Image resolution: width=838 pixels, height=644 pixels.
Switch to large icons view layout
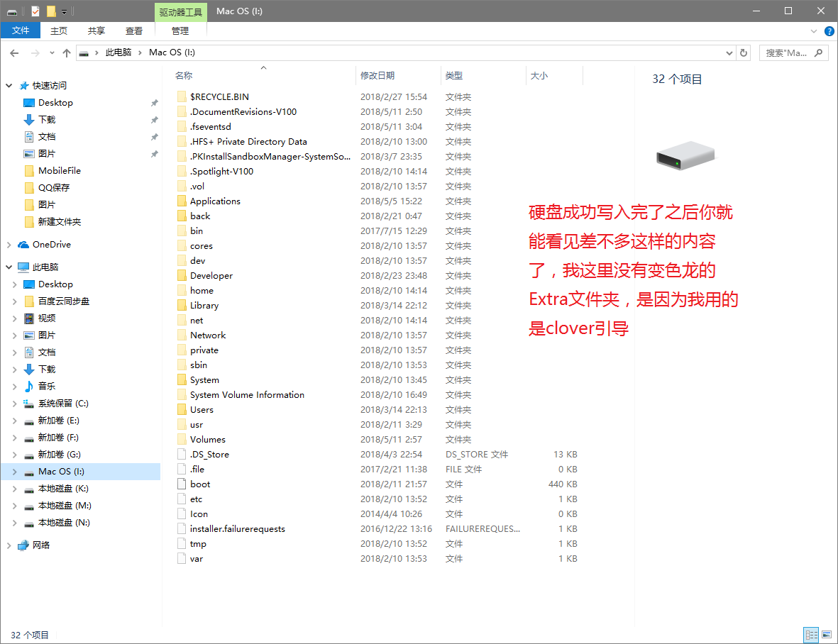pos(827,634)
